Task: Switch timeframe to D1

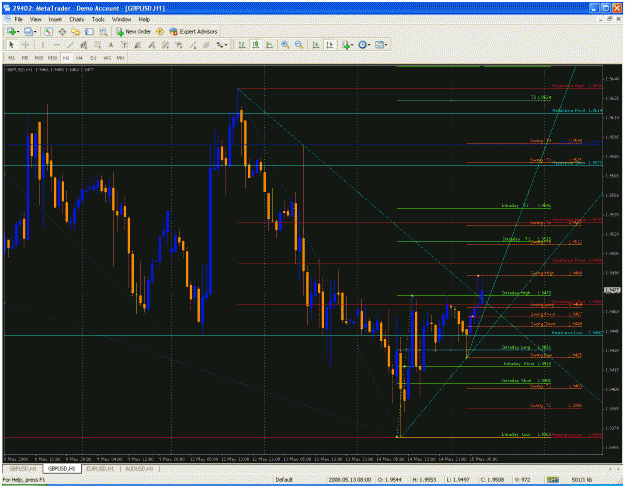Action: [93, 58]
